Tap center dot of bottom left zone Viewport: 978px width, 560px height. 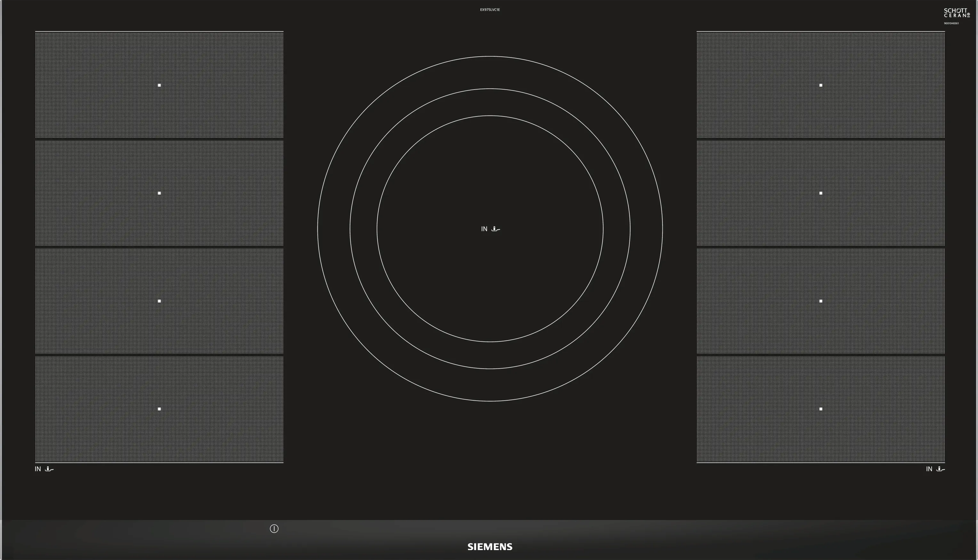[x=159, y=409]
